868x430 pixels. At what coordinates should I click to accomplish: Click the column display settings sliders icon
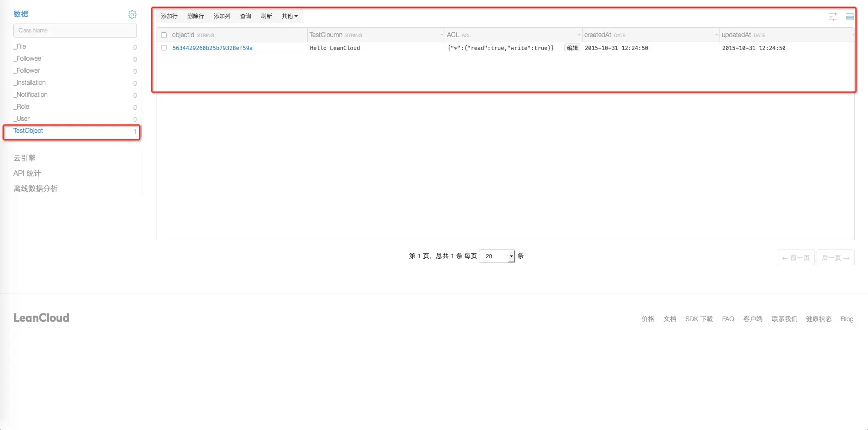tap(833, 17)
